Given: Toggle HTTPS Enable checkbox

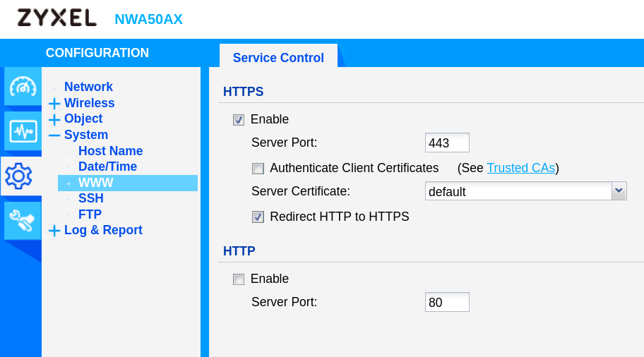Looking at the screenshot, I should pos(239,120).
